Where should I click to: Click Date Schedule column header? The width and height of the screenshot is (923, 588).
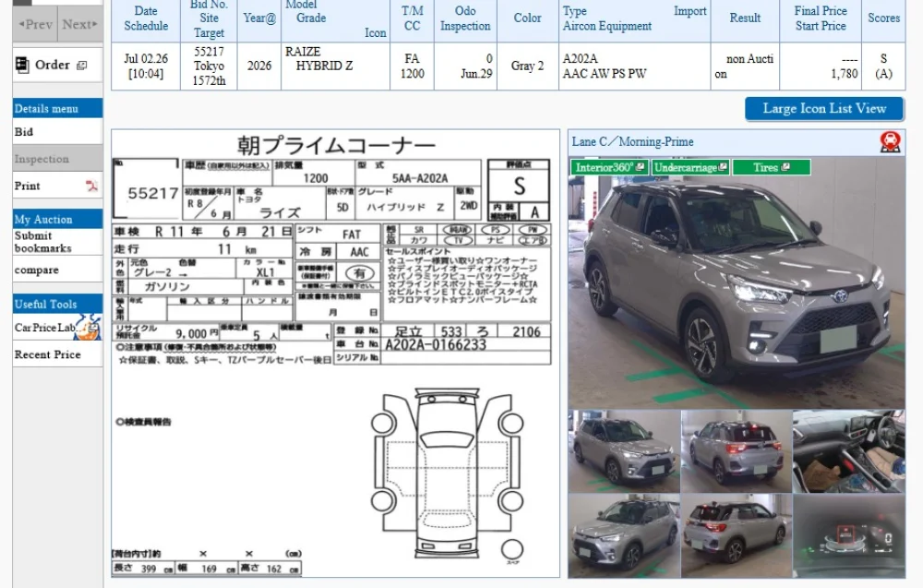[x=146, y=18]
